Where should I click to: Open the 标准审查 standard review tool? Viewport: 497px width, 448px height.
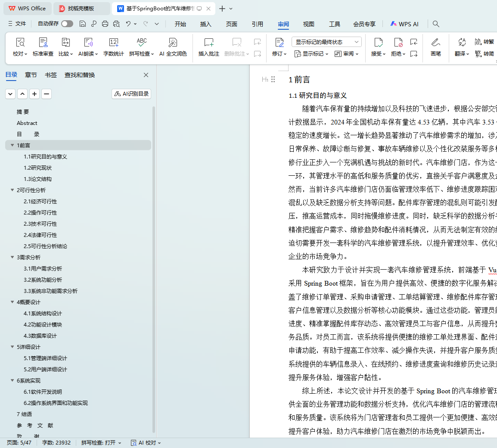coord(43,43)
